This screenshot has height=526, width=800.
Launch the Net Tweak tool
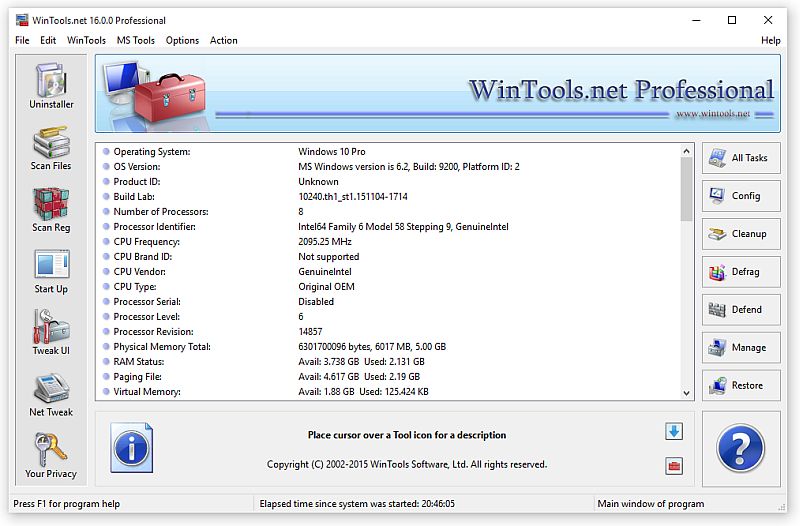coord(50,394)
